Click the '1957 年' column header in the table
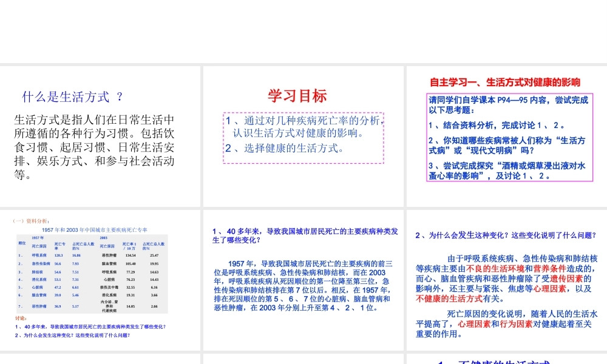607x364 pixels. (x=38, y=238)
